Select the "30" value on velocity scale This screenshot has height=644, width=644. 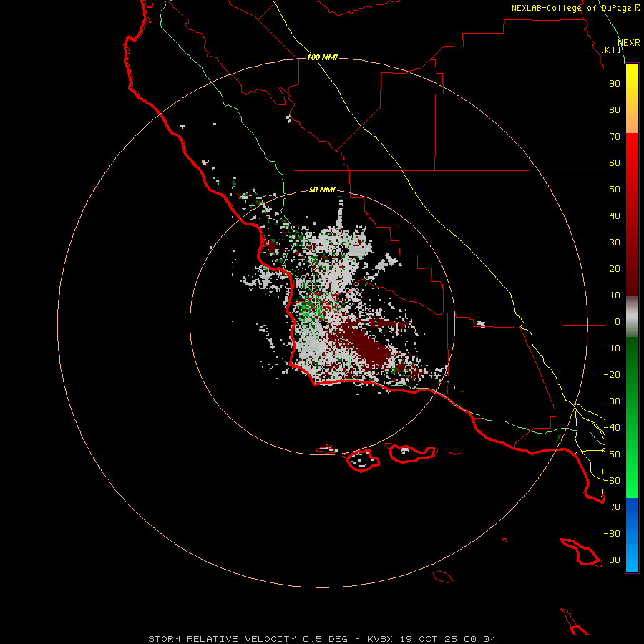(x=615, y=243)
